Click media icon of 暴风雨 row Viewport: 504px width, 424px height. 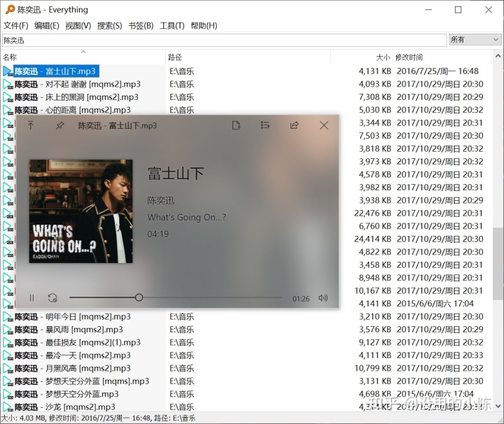click(x=8, y=330)
